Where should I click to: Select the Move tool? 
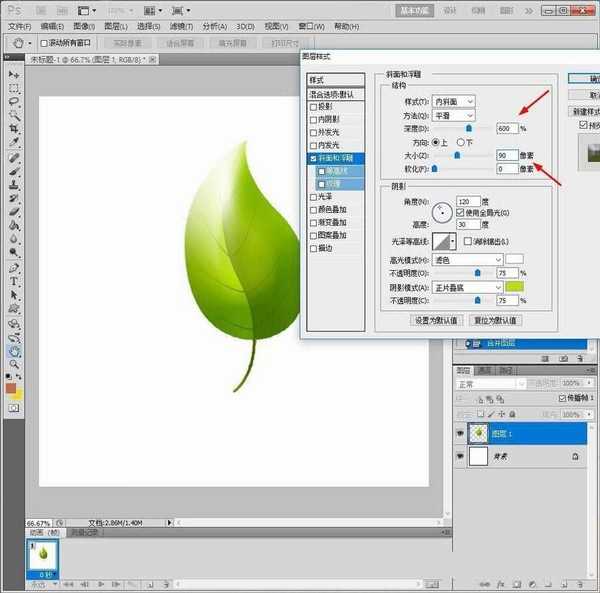14,74
